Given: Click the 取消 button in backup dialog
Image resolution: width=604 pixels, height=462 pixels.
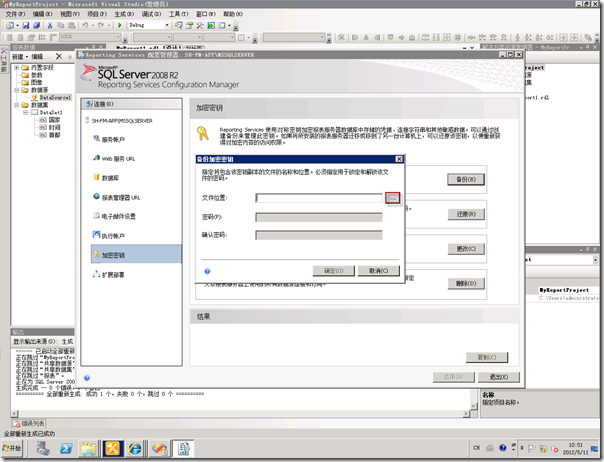Looking at the screenshot, I should (379, 271).
